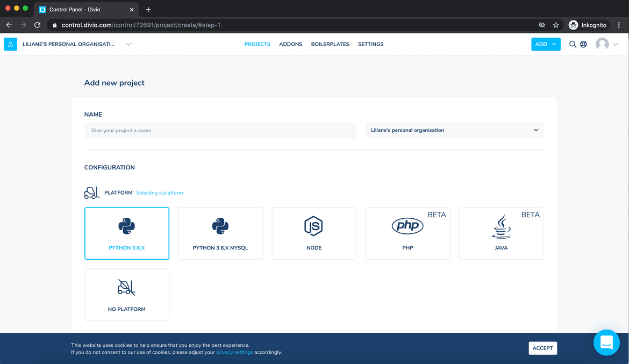Viewport: 629px width, 364px height.
Task: Pick the Node JS platform icon
Action: click(314, 226)
